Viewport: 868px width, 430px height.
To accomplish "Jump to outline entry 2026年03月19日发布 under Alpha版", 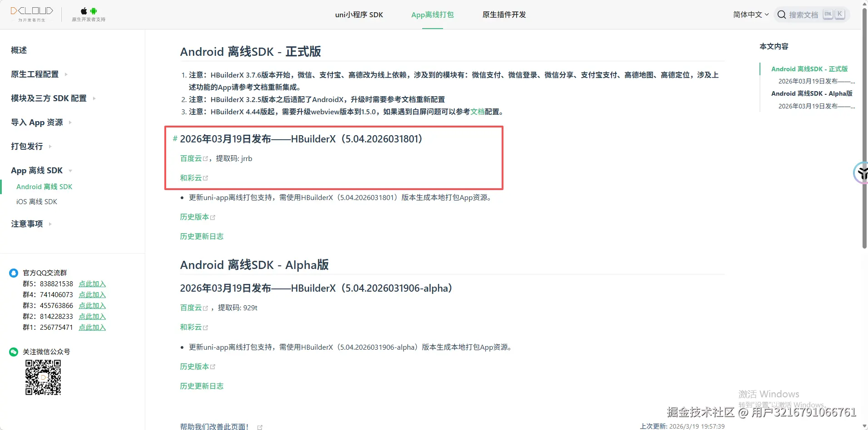I will (817, 106).
